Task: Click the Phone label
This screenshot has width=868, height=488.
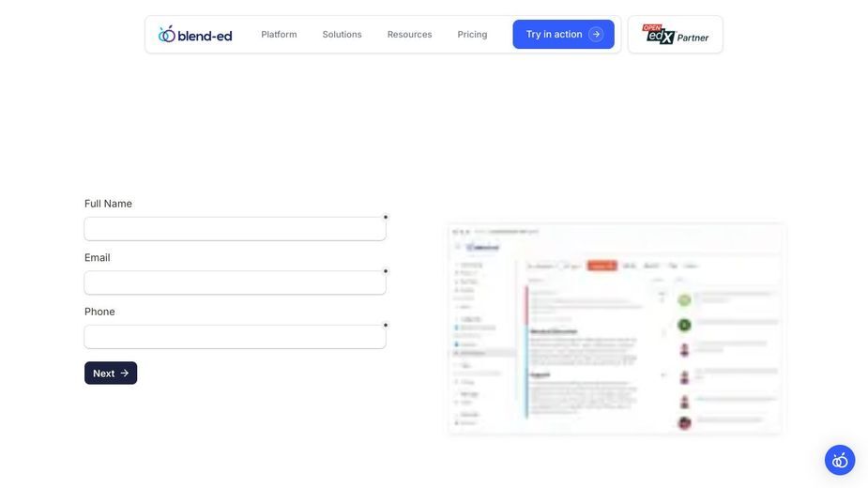Action: [99, 312]
